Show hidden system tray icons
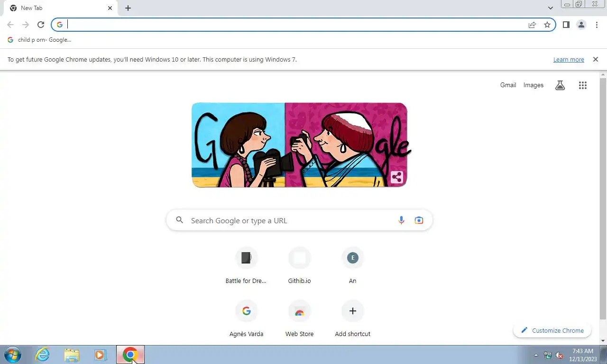The image size is (607, 364). coord(536,355)
